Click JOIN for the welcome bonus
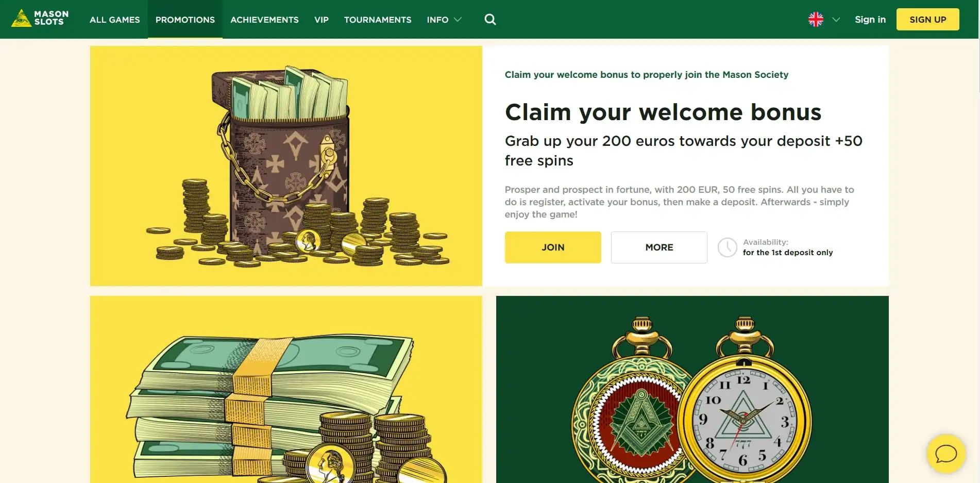This screenshot has height=483, width=980. (553, 247)
